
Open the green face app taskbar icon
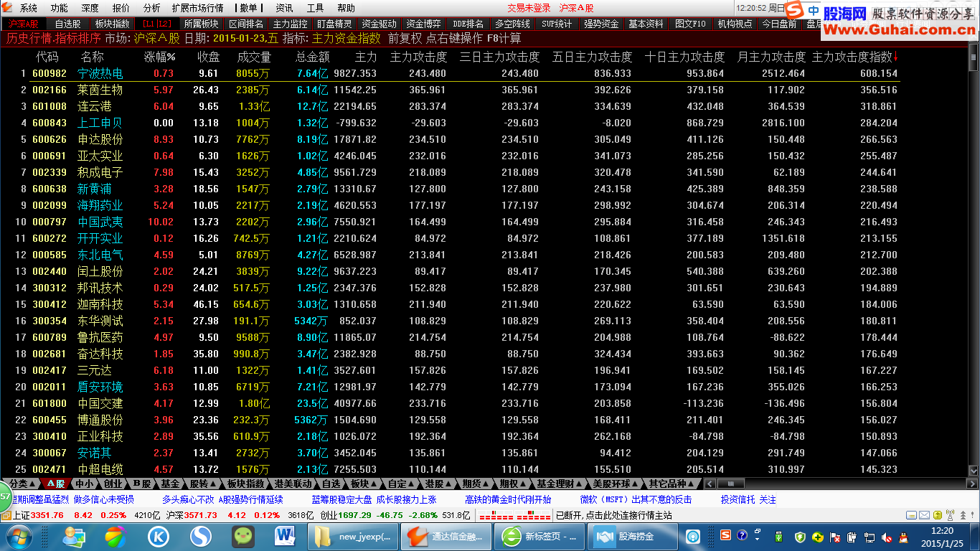[243, 536]
